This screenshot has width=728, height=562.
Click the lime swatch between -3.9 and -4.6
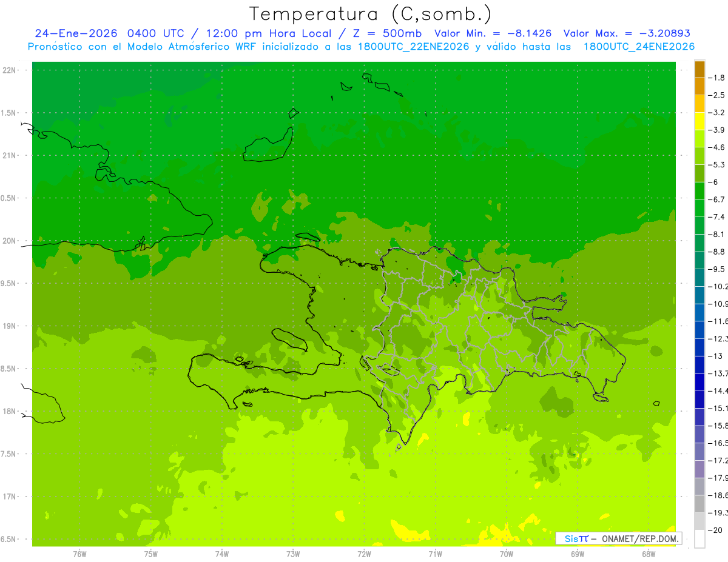699,139
